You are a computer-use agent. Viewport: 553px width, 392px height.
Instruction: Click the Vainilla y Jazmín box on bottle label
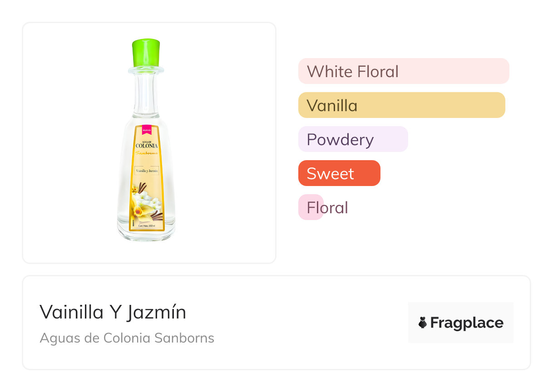pyautogui.click(x=147, y=171)
